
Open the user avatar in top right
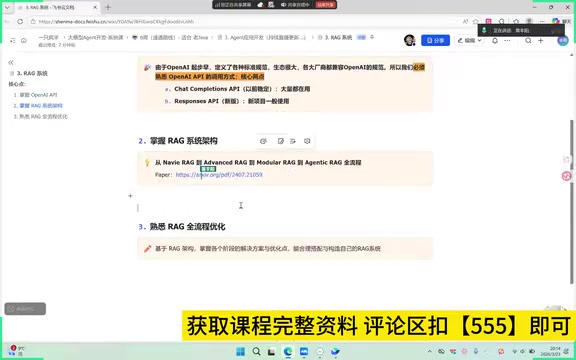pyautogui.click(x=562, y=40)
